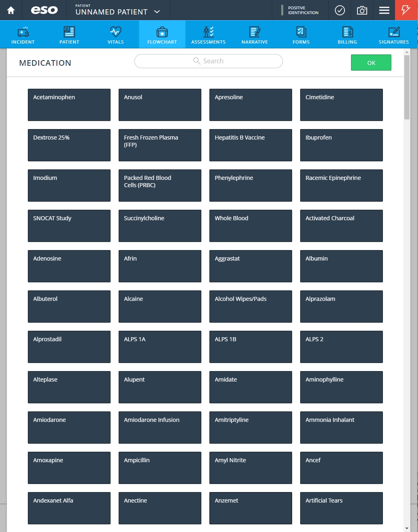Select Amidate

point(251,387)
